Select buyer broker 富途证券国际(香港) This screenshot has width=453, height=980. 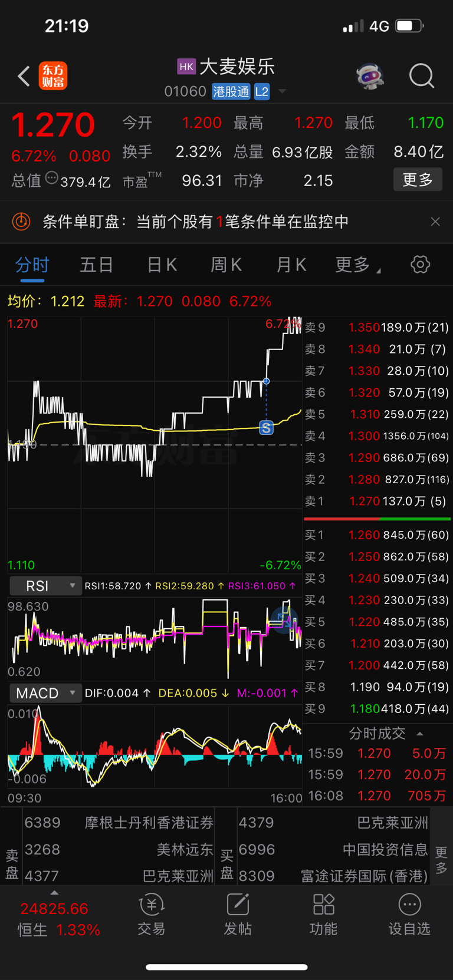pyautogui.click(x=333, y=876)
